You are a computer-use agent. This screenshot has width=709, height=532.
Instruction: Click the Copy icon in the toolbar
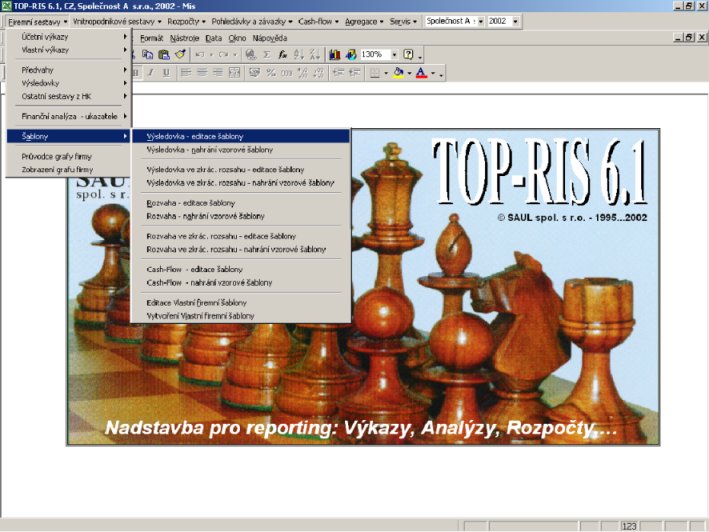[147, 55]
